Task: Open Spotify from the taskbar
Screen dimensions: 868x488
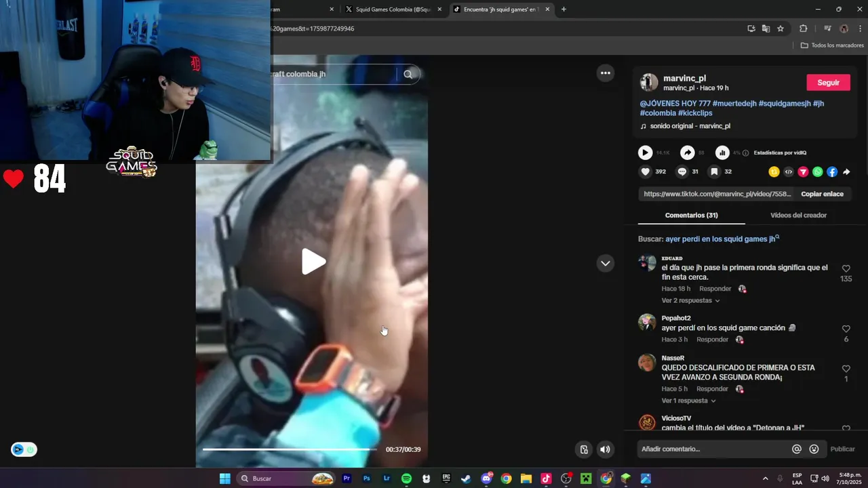Action: (x=406, y=479)
